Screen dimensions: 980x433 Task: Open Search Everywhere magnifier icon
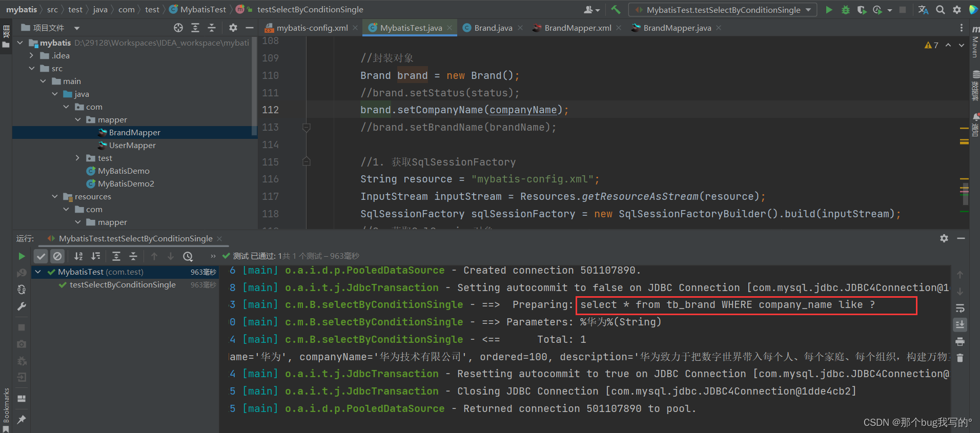click(x=940, y=10)
